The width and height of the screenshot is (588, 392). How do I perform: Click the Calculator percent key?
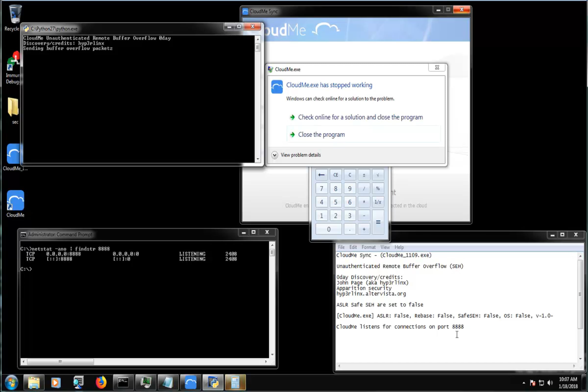378,188
